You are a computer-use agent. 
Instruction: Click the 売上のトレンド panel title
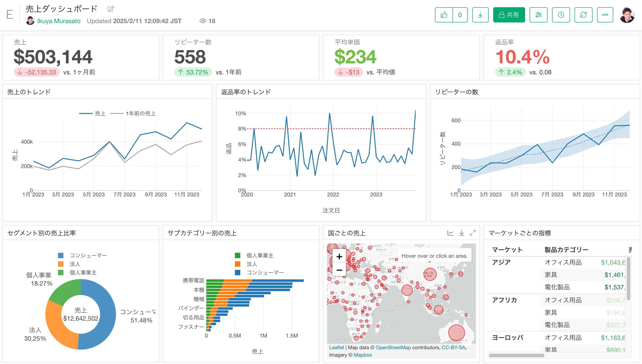coord(29,92)
